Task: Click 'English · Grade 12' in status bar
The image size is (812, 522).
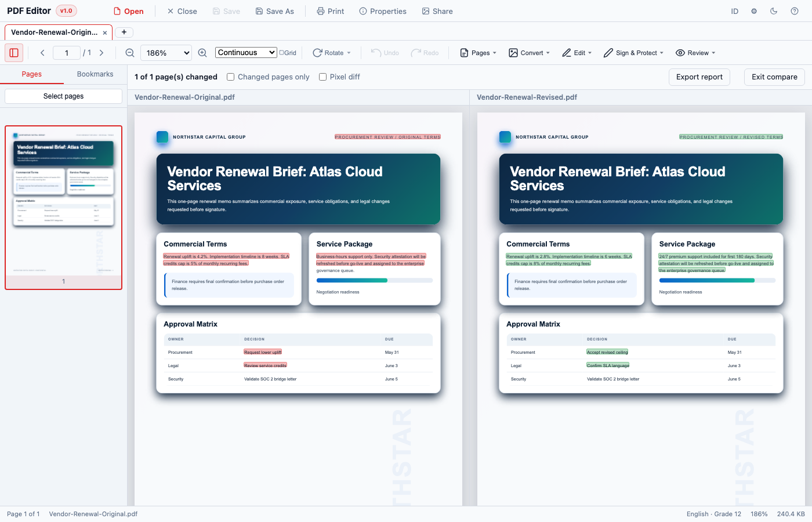Action: click(x=714, y=514)
